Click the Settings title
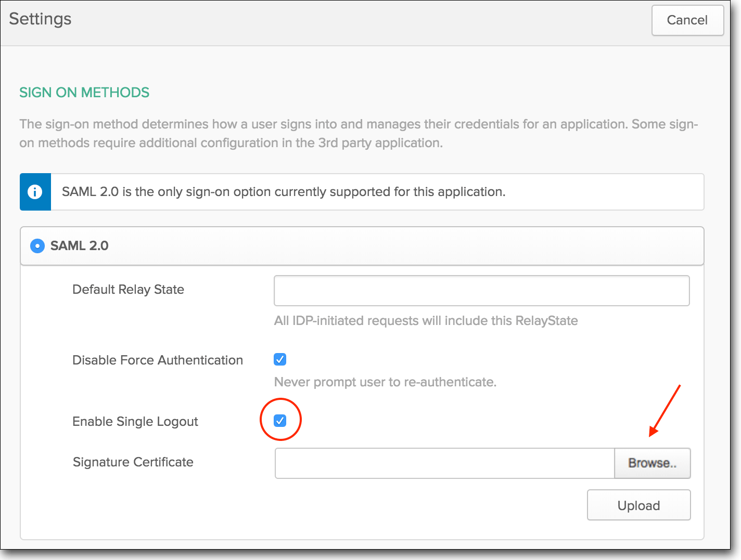The image size is (741, 560). pos(40,19)
